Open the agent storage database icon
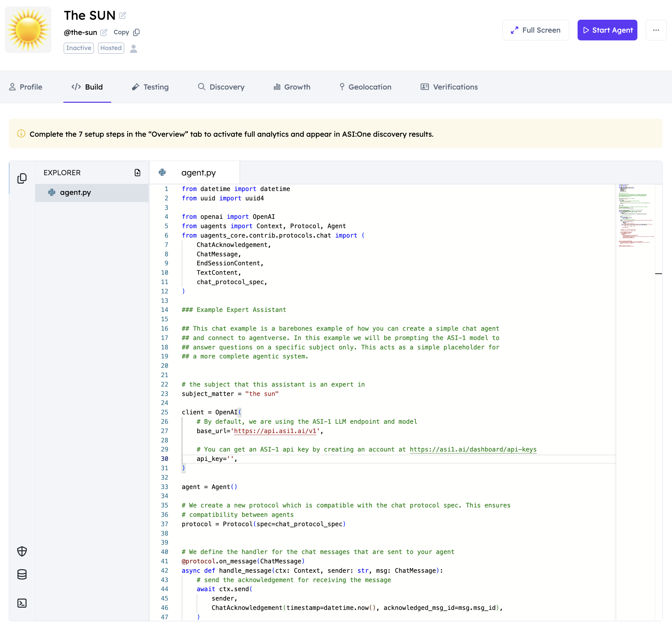The image size is (672, 628). click(x=22, y=574)
